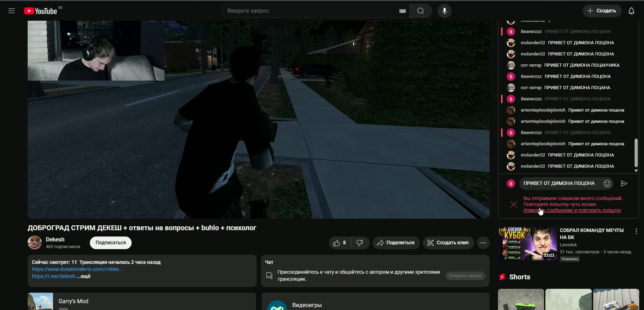The image size is (644, 310).
Task: Open more actions three-dot menu under video
Action: [483, 243]
